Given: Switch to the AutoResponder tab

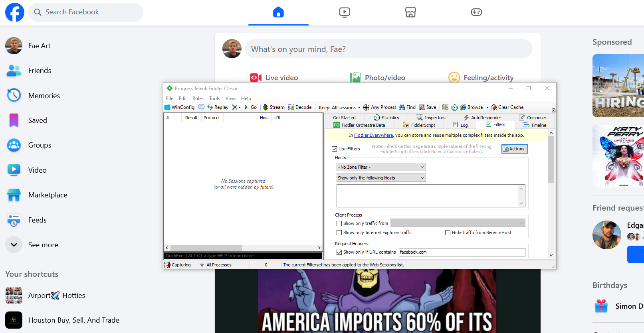Looking at the screenshot, I should click(482, 118).
